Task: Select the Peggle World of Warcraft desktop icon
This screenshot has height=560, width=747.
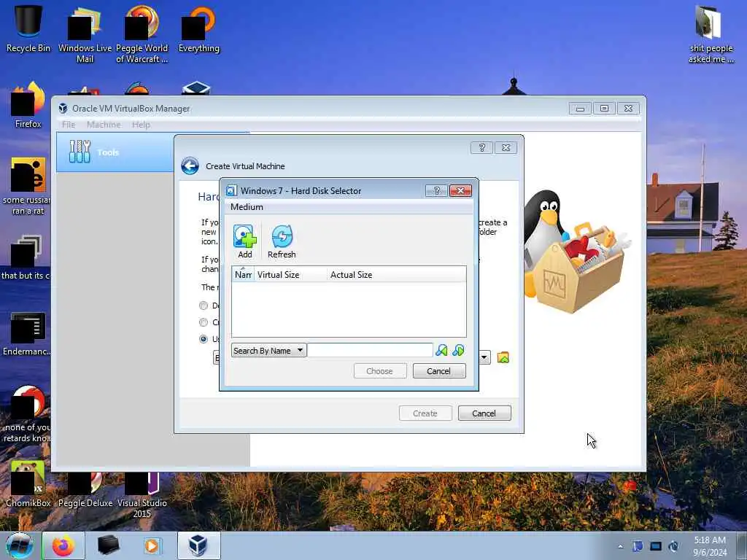Action: tap(142, 35)
